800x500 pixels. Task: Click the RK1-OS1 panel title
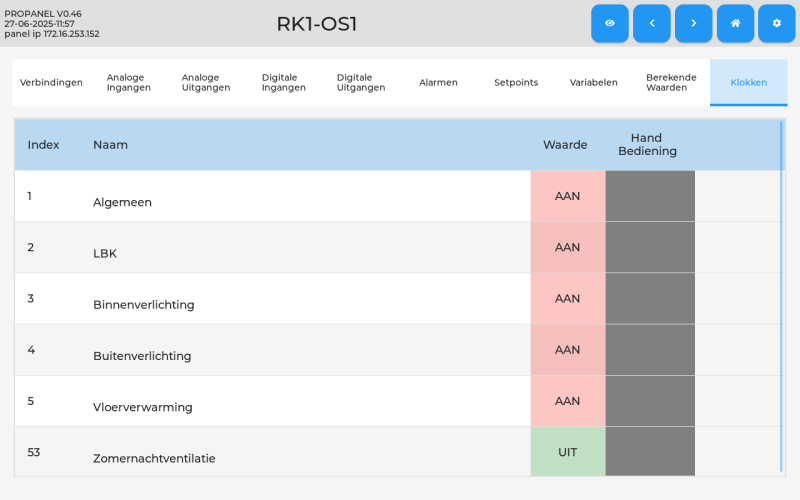point(317,24)
